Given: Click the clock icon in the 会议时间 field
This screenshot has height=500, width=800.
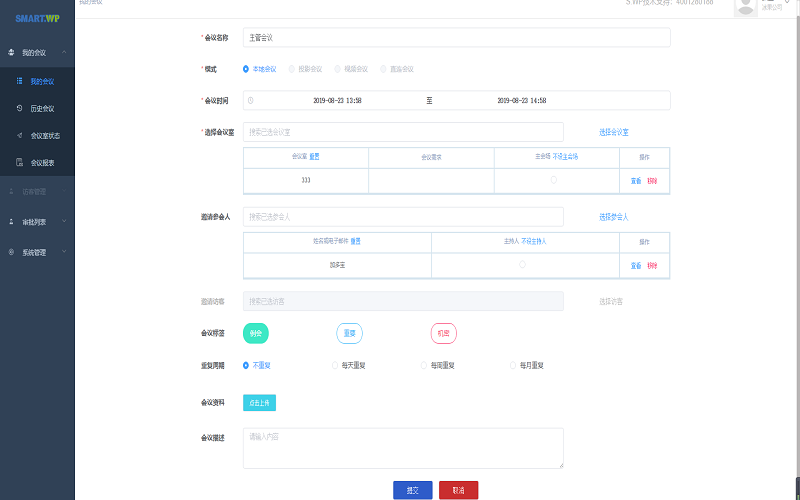Looking at the screenshot, I should (251, 101).
